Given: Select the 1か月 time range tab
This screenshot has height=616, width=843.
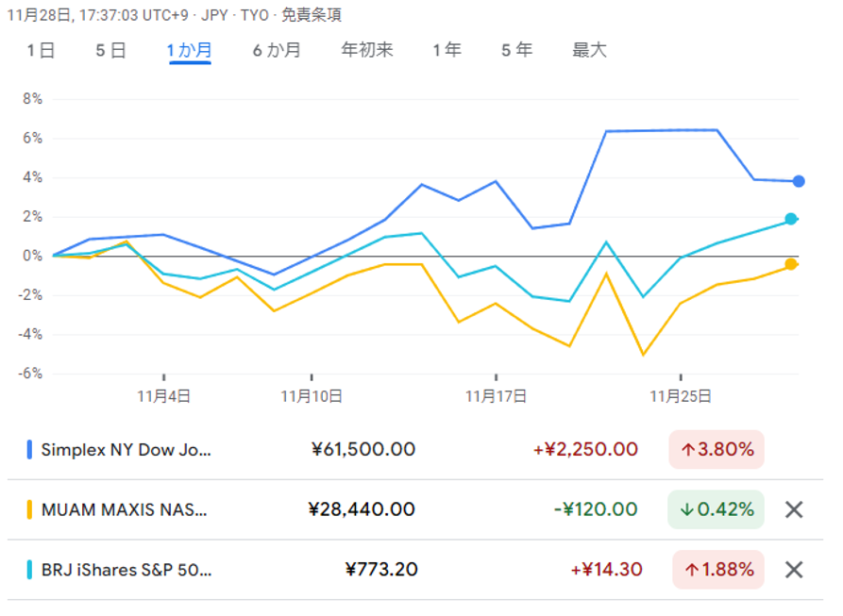Looking at the screenshot, I should pos(189,51).
